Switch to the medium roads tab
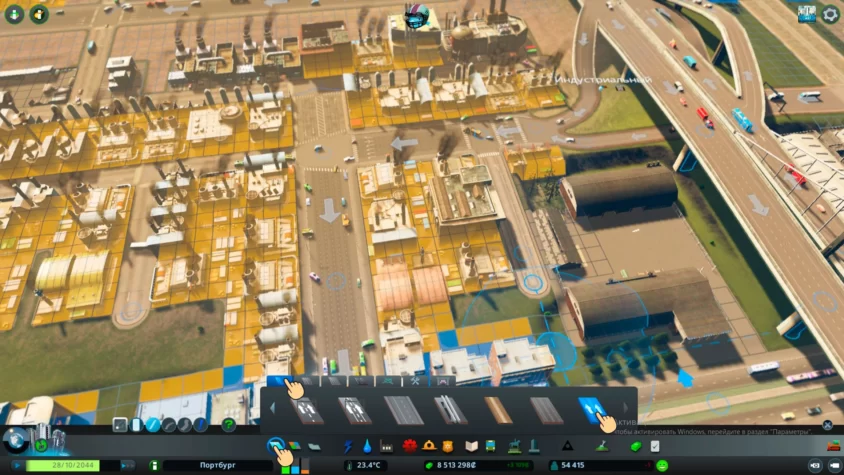The width and height of the screenshot is (844, 475). click(x=307, y=382)
